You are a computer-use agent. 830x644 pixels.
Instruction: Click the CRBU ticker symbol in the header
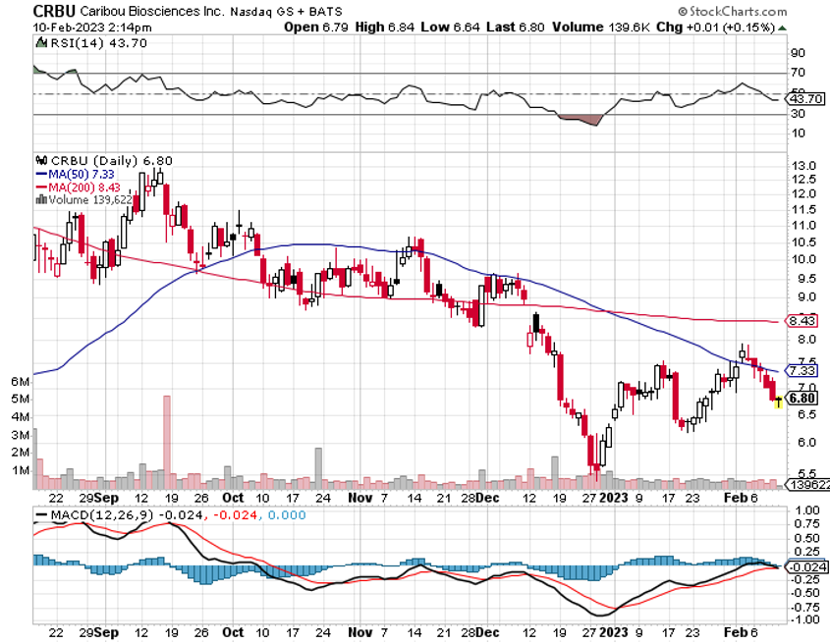click(54, 11)
